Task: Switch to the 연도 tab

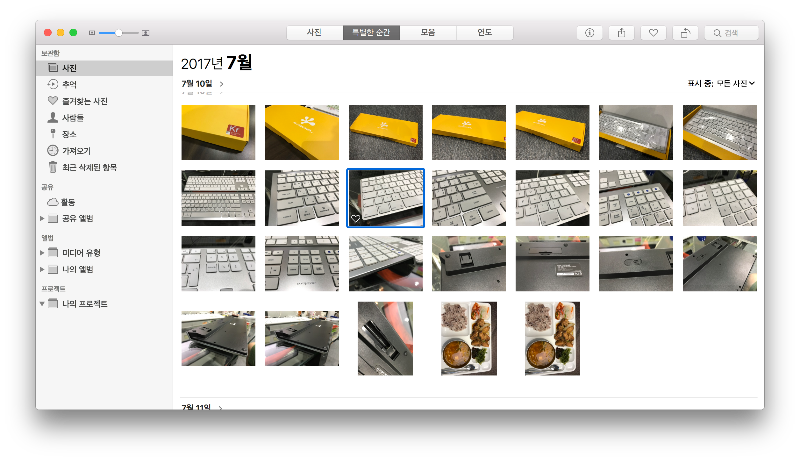Action: [485, 33]
